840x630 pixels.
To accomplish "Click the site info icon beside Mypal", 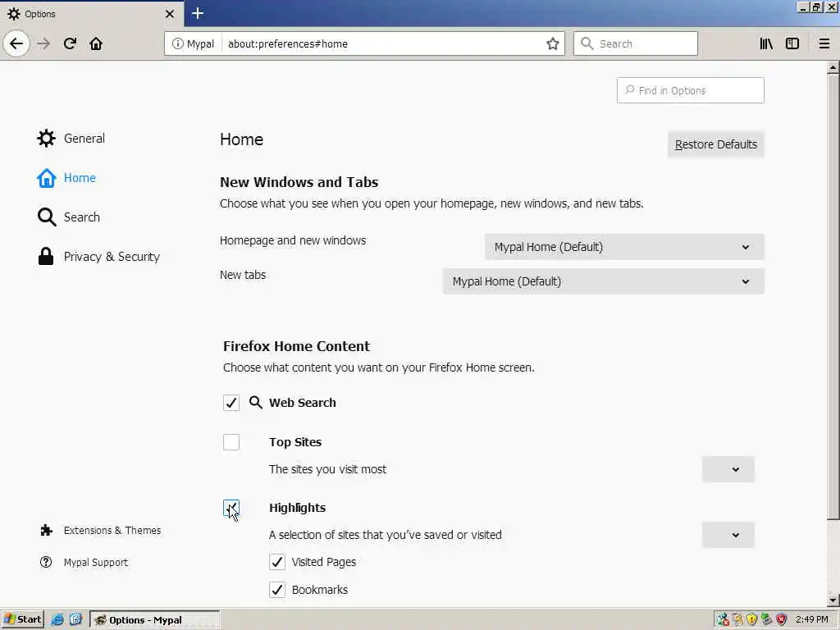I will click(177, 43).
